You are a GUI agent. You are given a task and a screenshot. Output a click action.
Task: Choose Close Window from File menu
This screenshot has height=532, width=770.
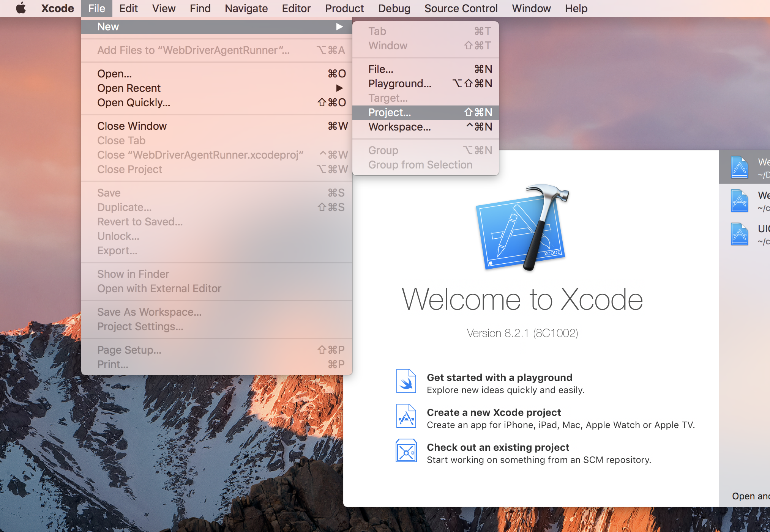click(x=132, y=126)
